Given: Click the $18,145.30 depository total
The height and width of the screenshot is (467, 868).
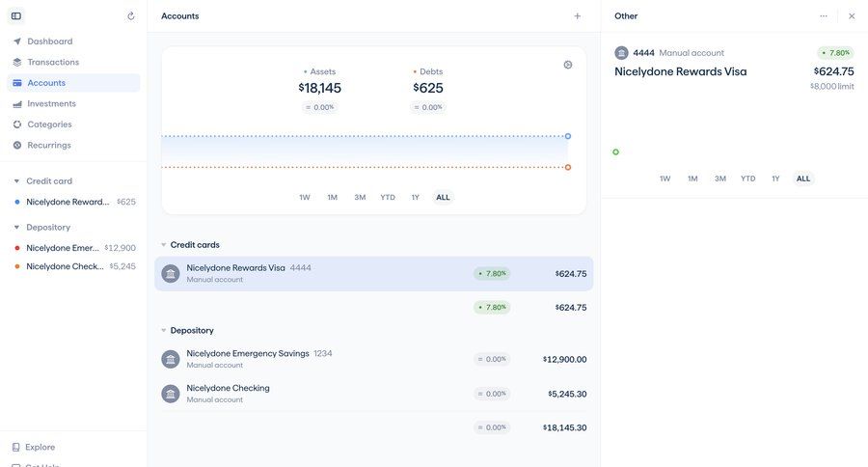Looking at the screenshot, I should (564, 427).
